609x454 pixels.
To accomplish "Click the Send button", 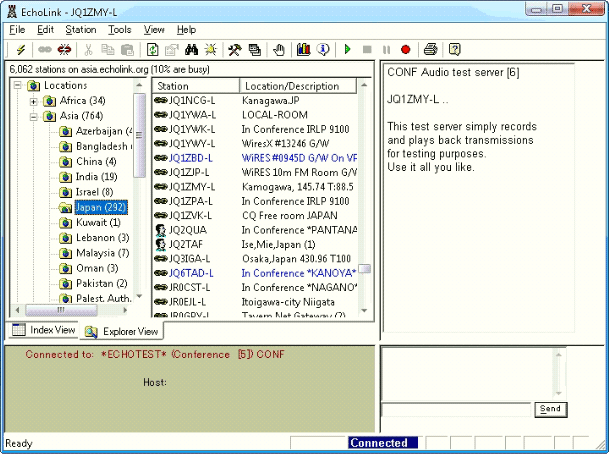I will pos(550,409).
